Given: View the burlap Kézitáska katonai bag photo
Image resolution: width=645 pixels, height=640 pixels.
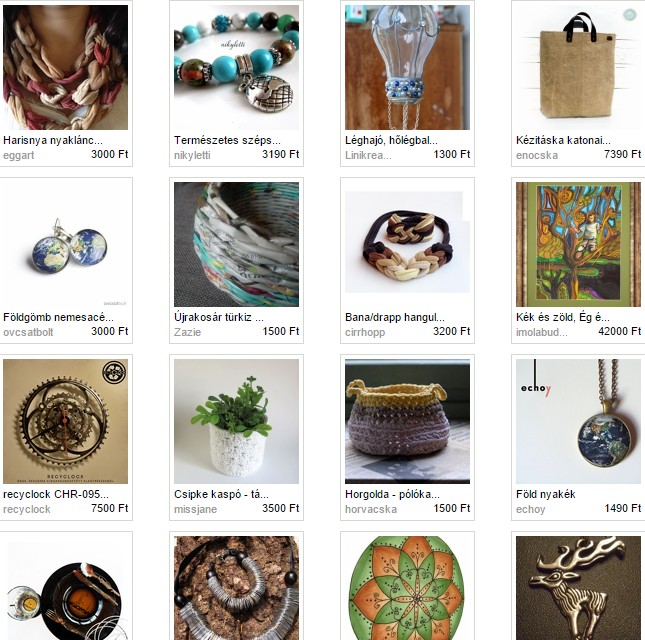Looking at the screenshot, I should [578, 67].
